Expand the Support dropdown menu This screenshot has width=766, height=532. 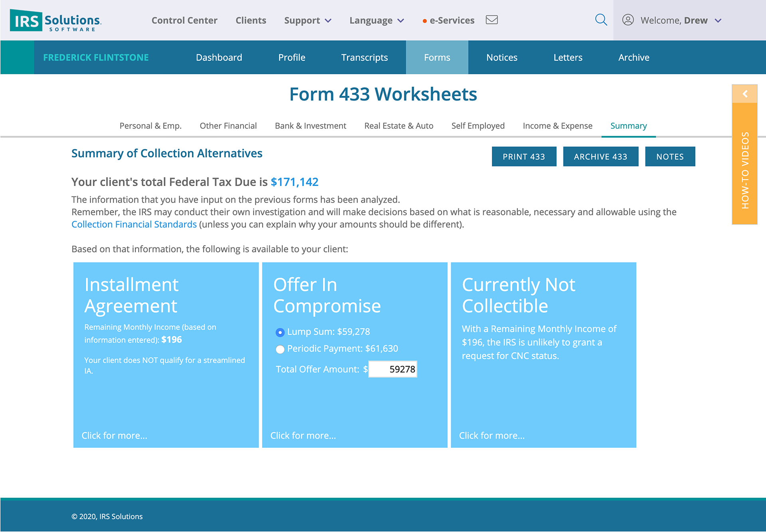[307, 20]
